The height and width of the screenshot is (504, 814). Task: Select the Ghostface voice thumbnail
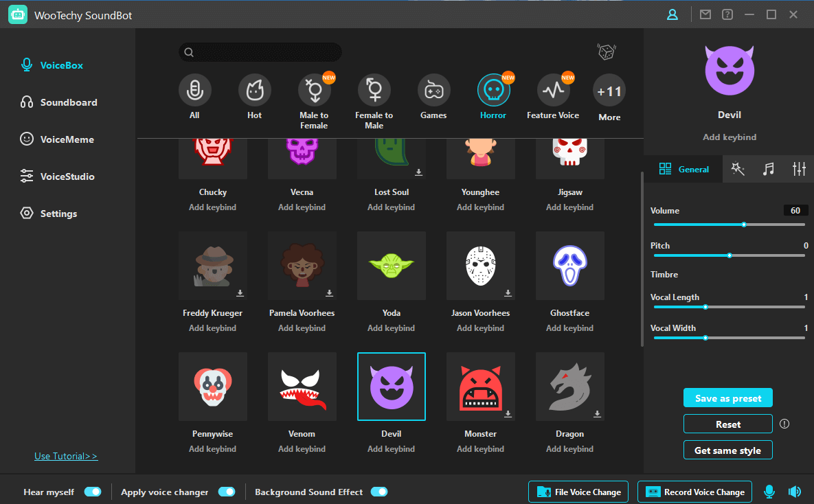(569, 266)
